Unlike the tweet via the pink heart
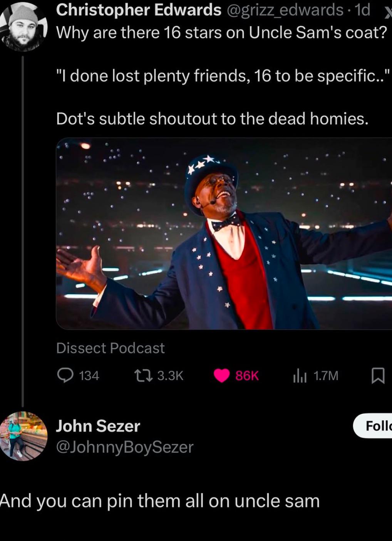Screen dimensions: 392x541 (221, 375)
